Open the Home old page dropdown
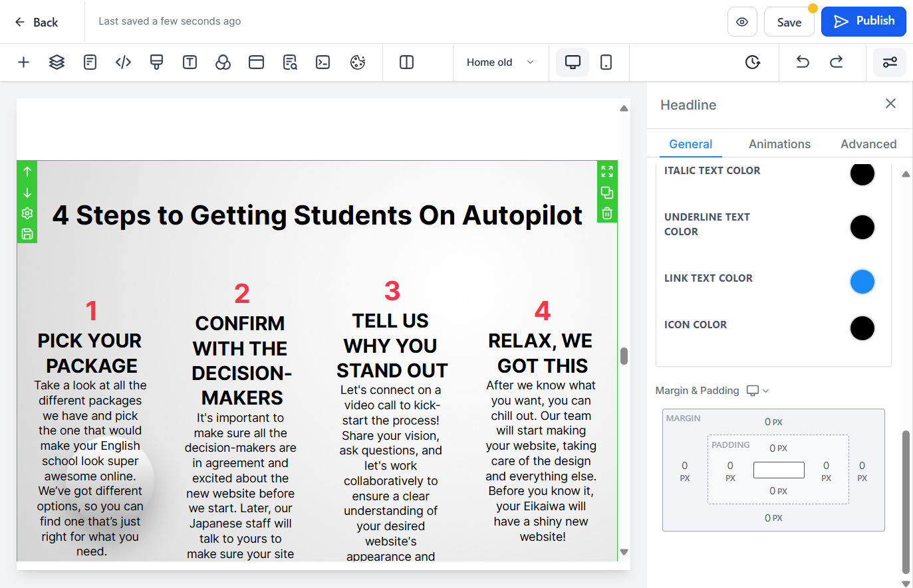Viewport: 913px width, 588px height. (x=501, y=62)
